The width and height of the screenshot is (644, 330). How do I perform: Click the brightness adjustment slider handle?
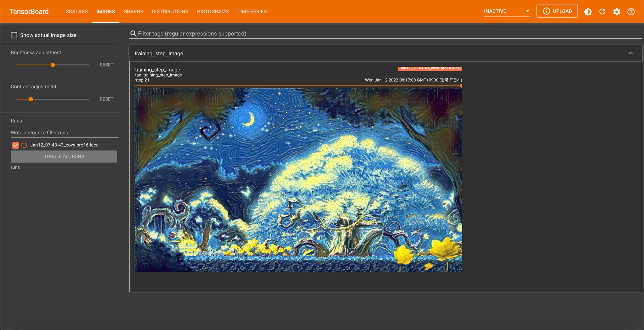coord(53,65)
